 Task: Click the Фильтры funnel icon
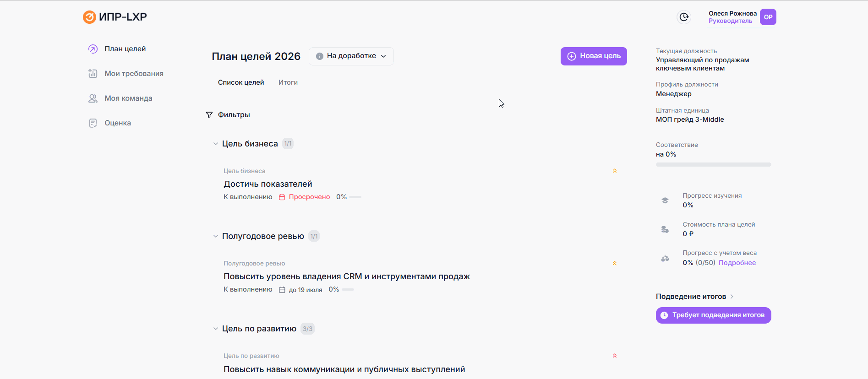pos(209,115)
